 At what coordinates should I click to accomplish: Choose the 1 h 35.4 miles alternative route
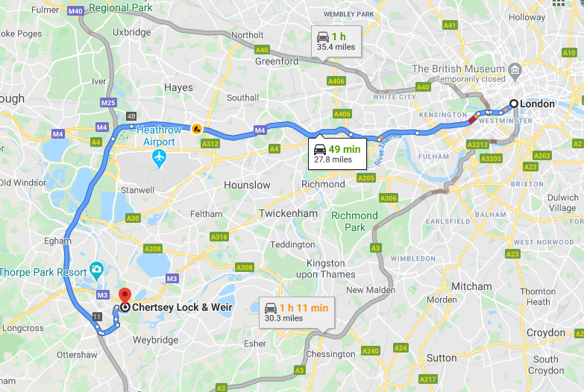[336, 41]
